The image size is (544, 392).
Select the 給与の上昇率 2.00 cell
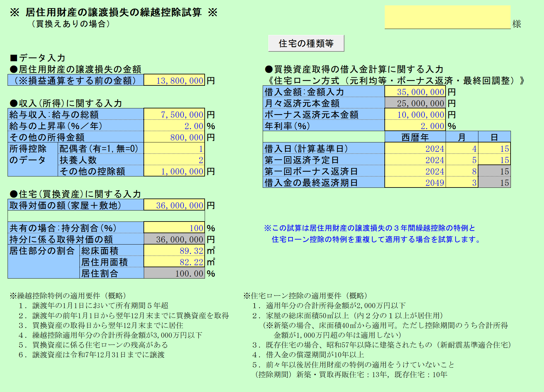coord(174,126)
